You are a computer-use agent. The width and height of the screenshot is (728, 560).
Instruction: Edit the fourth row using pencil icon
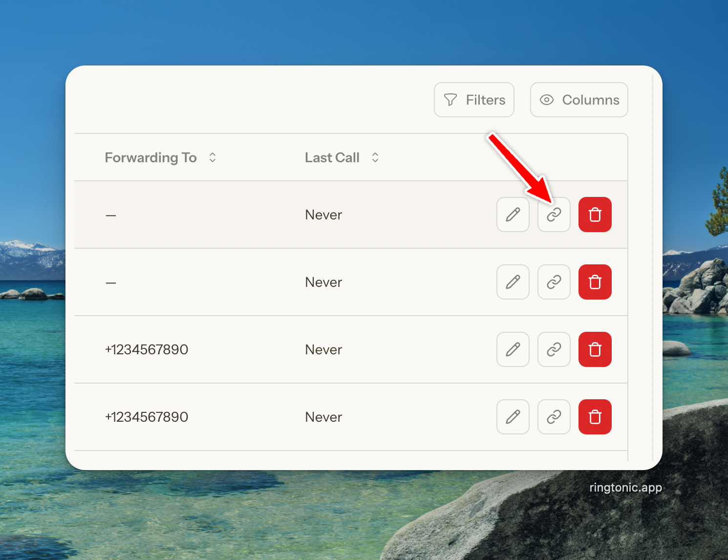point(513,417)
